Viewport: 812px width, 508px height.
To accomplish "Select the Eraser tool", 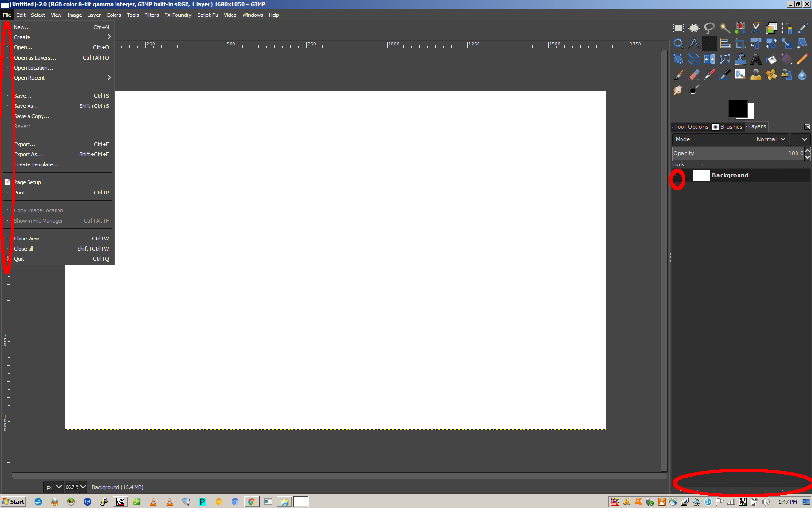I will coord(694,75).
